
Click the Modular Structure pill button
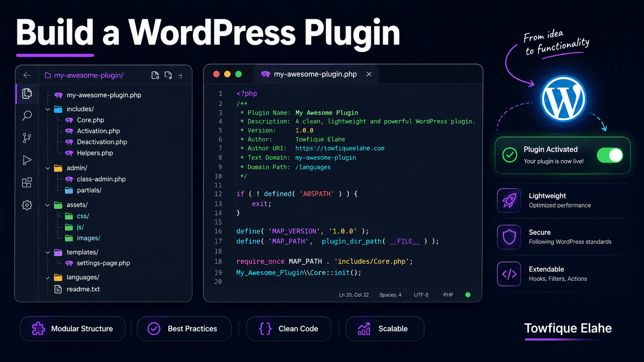click(x=73, y=329)
